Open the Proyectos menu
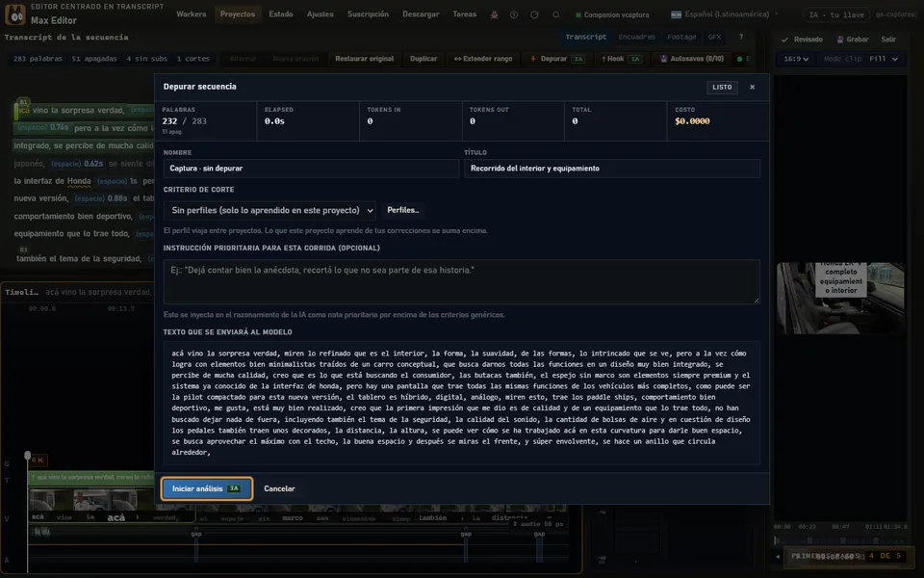Screen dimensions: 924x578 click(238, 14)
